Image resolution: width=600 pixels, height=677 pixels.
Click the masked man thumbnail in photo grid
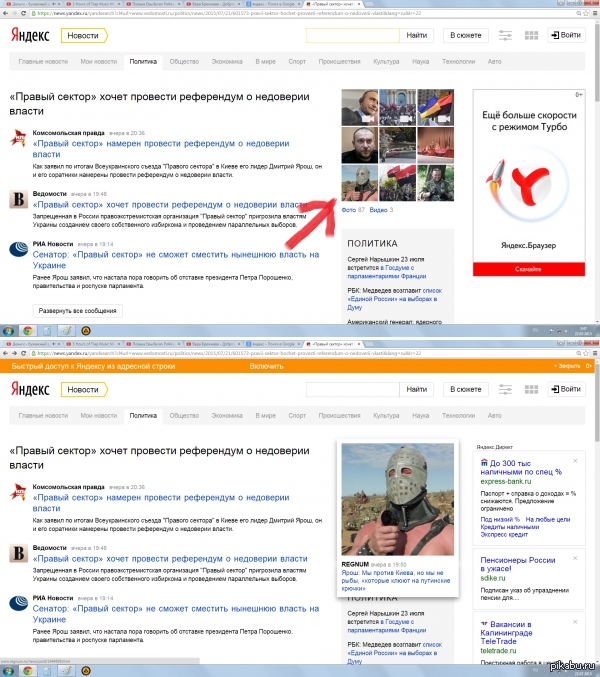tap(358, 183)
